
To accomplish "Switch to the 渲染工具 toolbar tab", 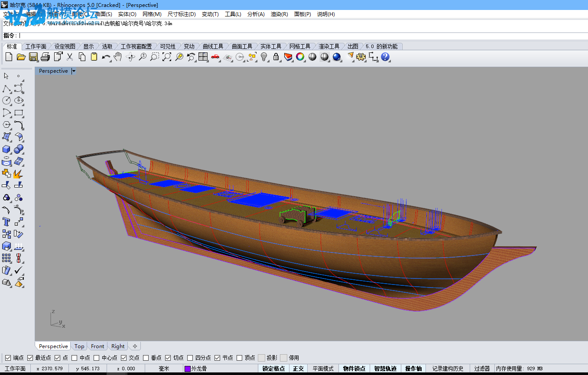I will pos(329,46).
